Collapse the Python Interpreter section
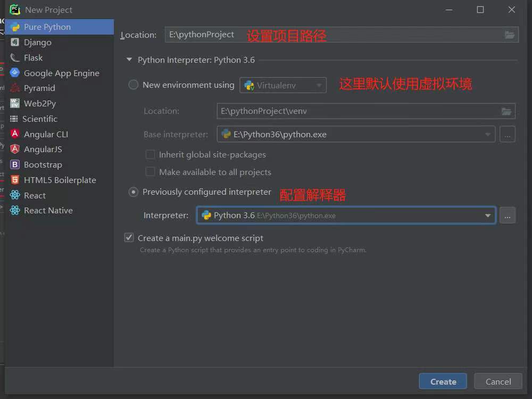Screen dimensions: 532x399 129,60
